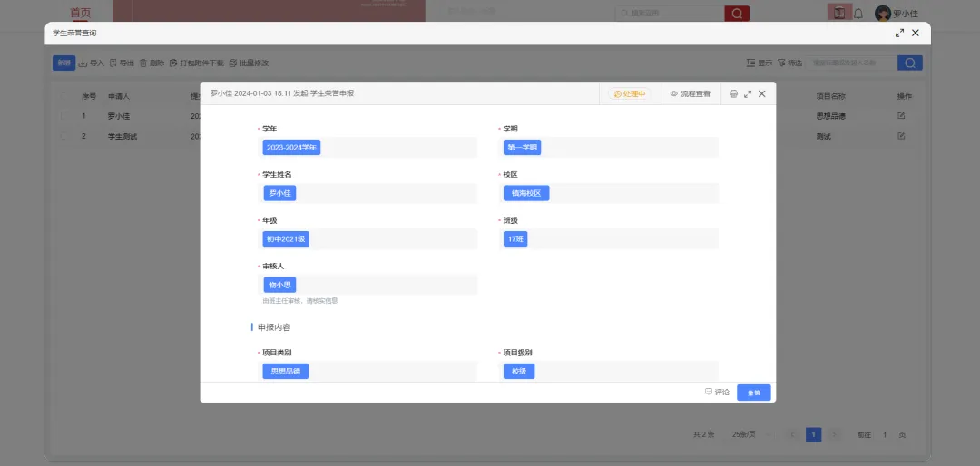The image size is (980, 466).
Task: Tick the checkbox for row 1 罗小佳
Action: point(64,116)
